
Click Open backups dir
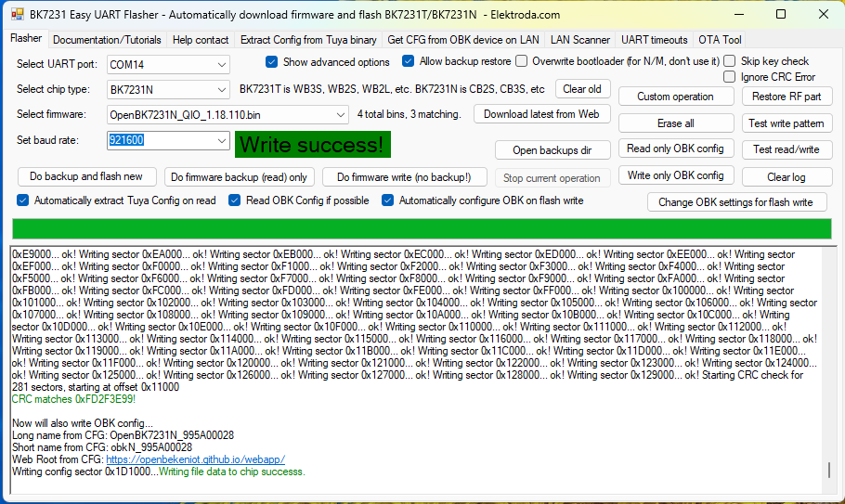pos(552,150)
